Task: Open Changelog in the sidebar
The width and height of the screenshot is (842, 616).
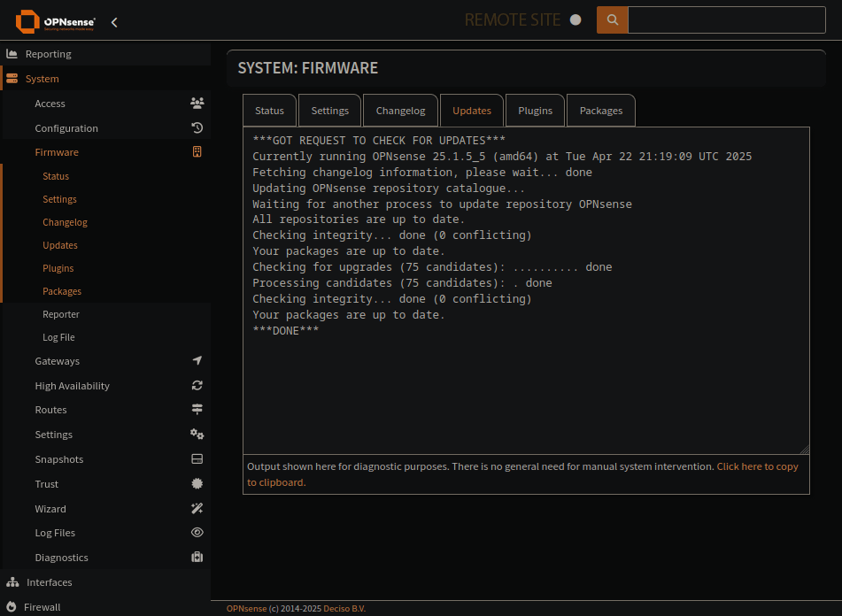Action: pos(65,222)
